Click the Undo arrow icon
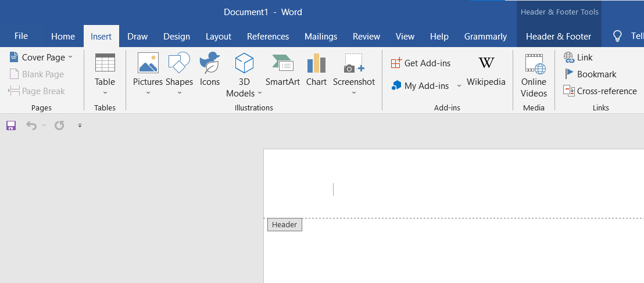 pos(31,126)
